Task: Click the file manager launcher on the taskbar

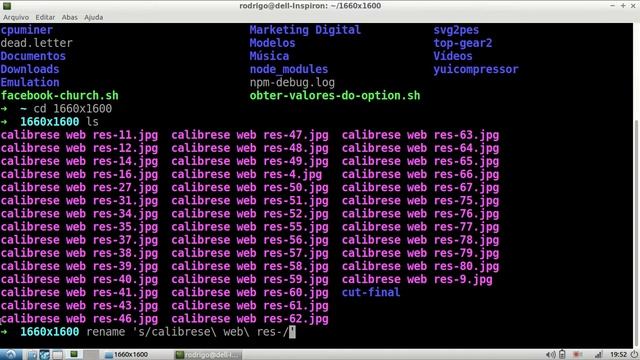Action: point(32,354)
